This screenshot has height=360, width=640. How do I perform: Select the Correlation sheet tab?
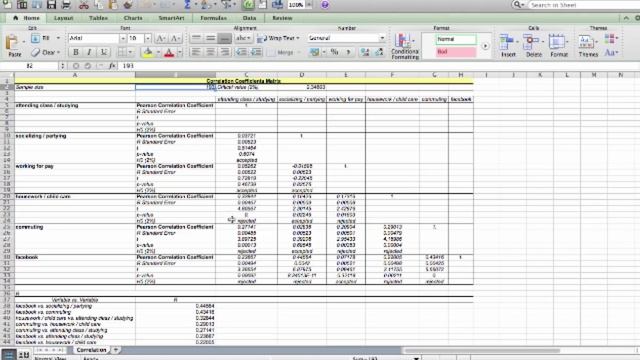(91, 350)
